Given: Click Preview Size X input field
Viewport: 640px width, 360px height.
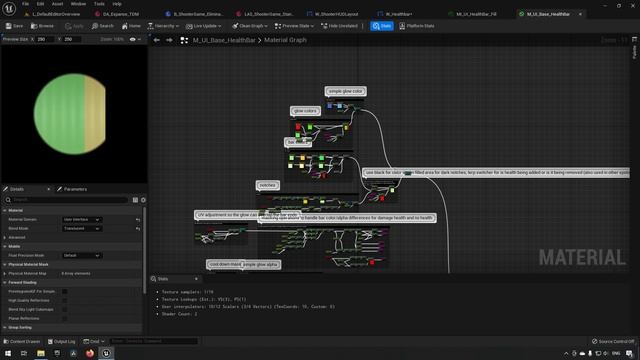Looking at the screenshot, I should (45, 39).
